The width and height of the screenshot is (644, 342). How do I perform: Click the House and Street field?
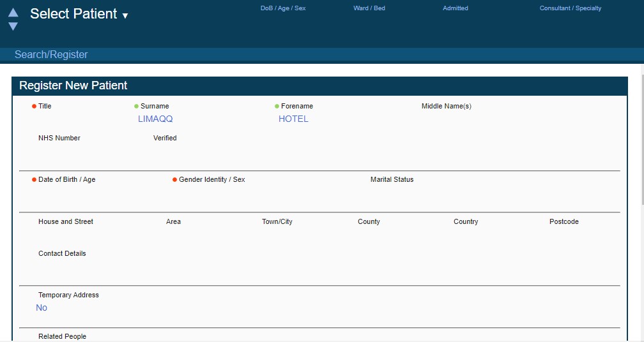[66, 221]
